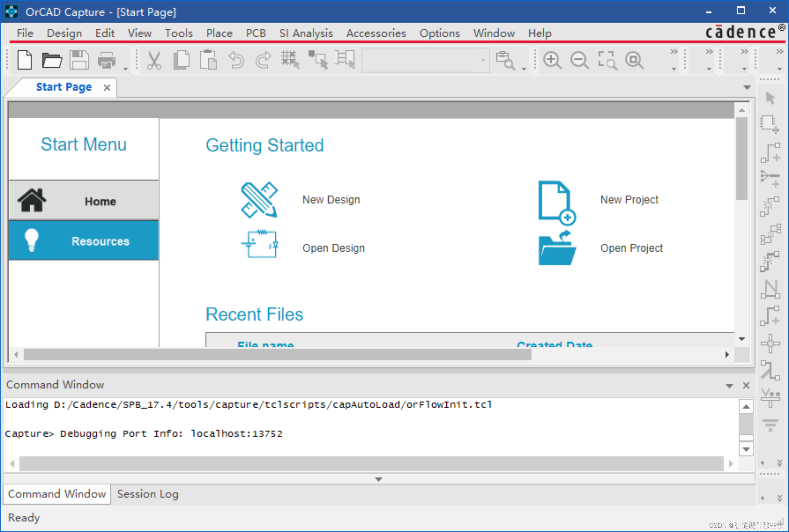Click the Zoom In magnifier icon
Screen dimensions: 789x532
coord(552,60)
